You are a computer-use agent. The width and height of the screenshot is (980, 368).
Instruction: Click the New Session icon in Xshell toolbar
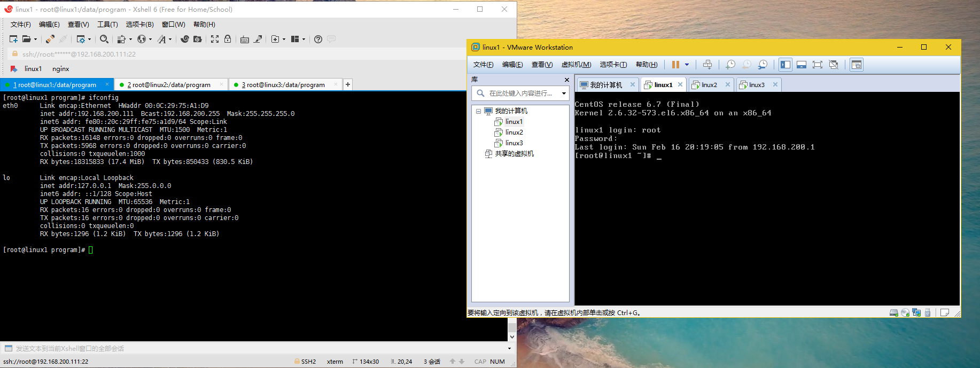point(14,39)
